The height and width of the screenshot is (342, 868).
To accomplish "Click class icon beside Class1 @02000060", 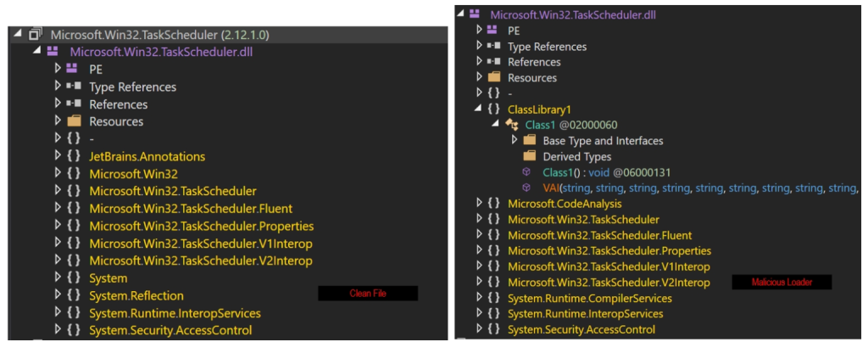I will point(511,125).
